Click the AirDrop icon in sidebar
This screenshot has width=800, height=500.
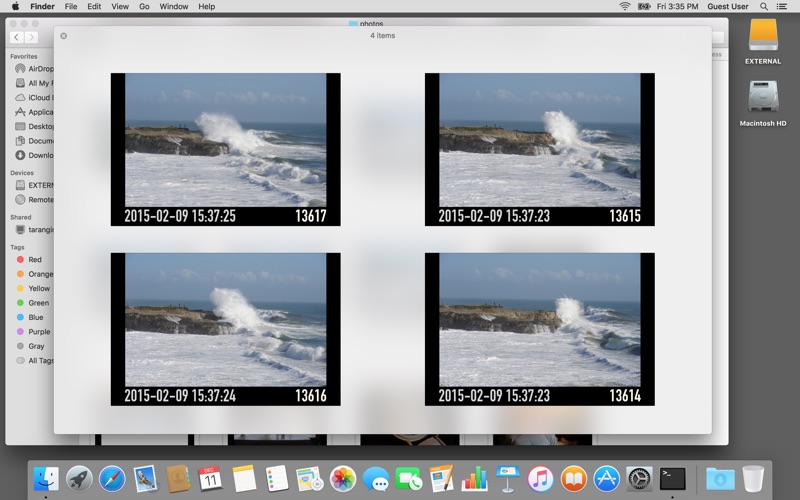(20, 69)
